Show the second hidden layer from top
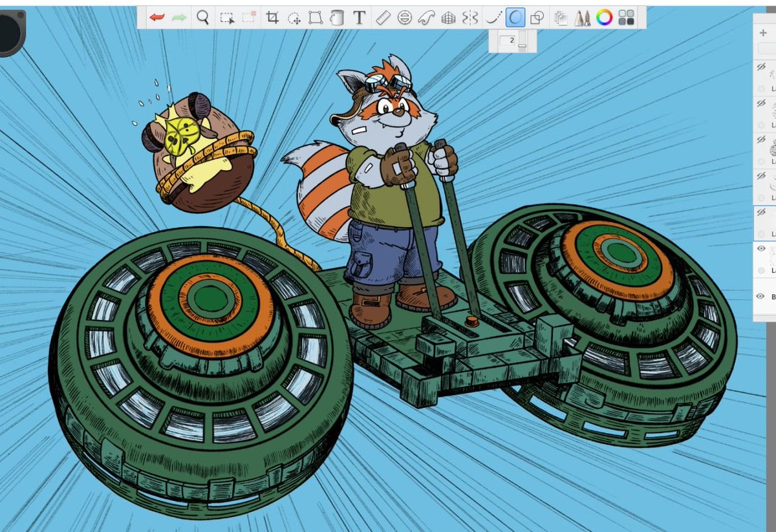This screenshot has height=532, width=776. [761, 103]
